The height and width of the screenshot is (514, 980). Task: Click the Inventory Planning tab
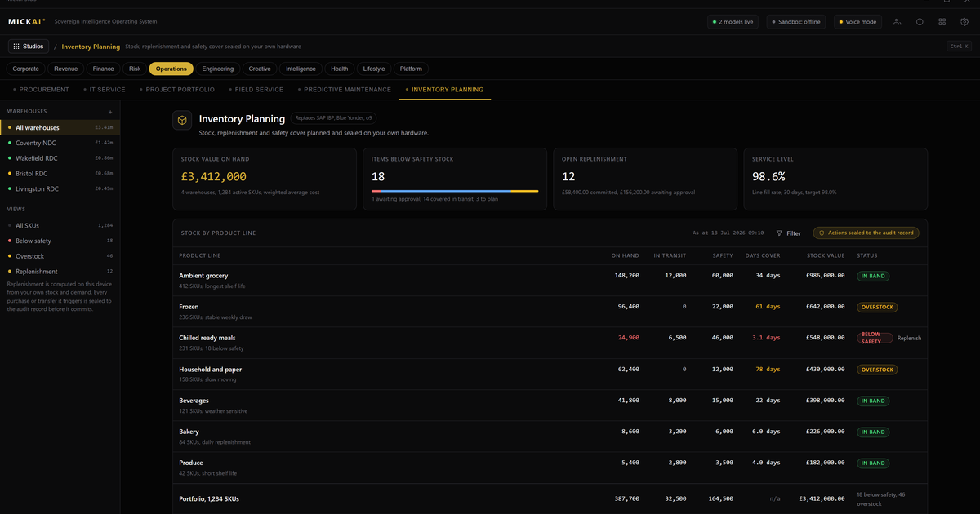(444, 90)
